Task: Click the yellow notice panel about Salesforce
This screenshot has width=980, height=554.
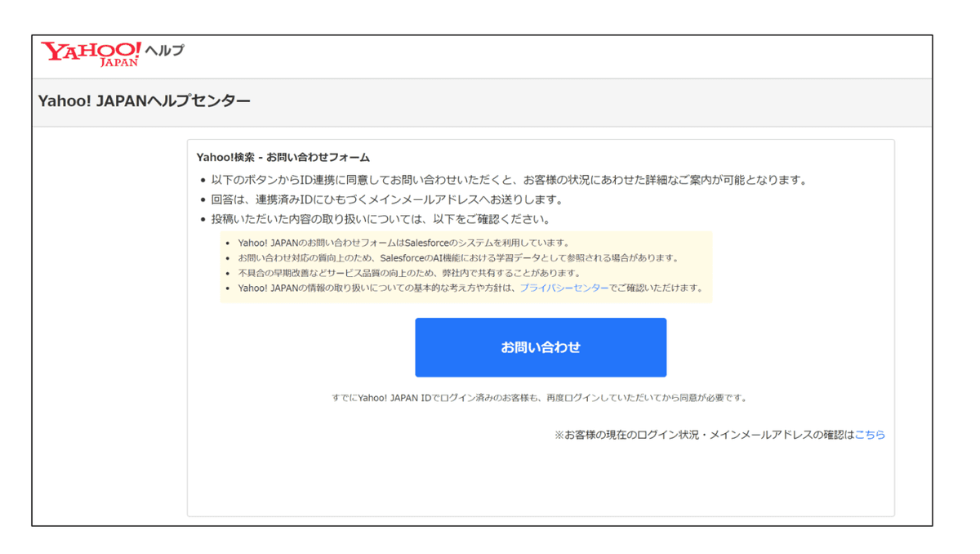Action: click(465, 267)
